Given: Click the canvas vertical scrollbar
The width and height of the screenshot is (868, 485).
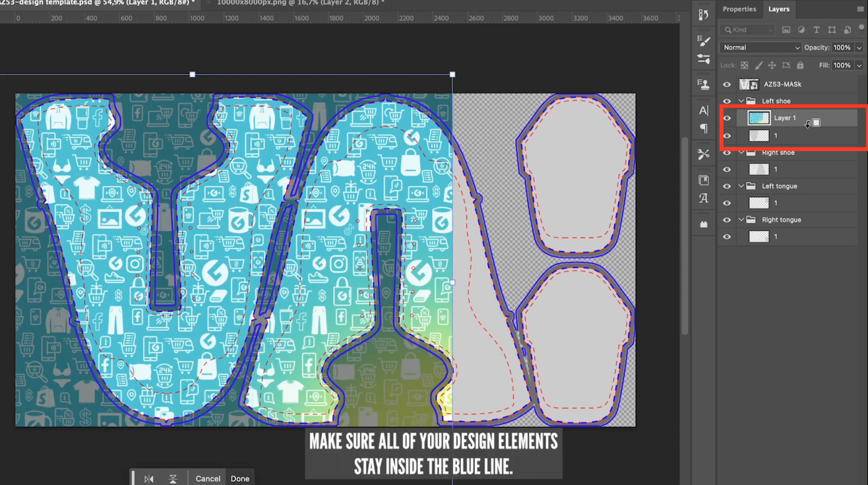Looking at the screenshot, I should coord(685,236).
